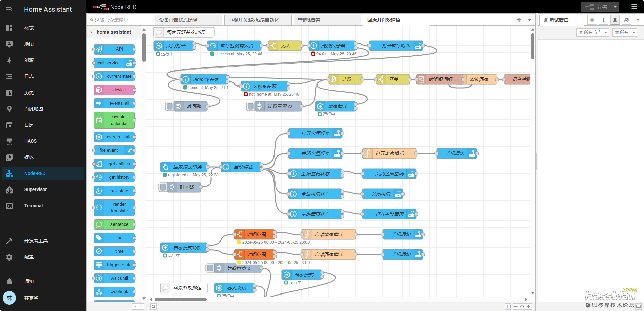
Task: Select the sentence palette node
Action: pyautogui.click(x=114, y=224)
